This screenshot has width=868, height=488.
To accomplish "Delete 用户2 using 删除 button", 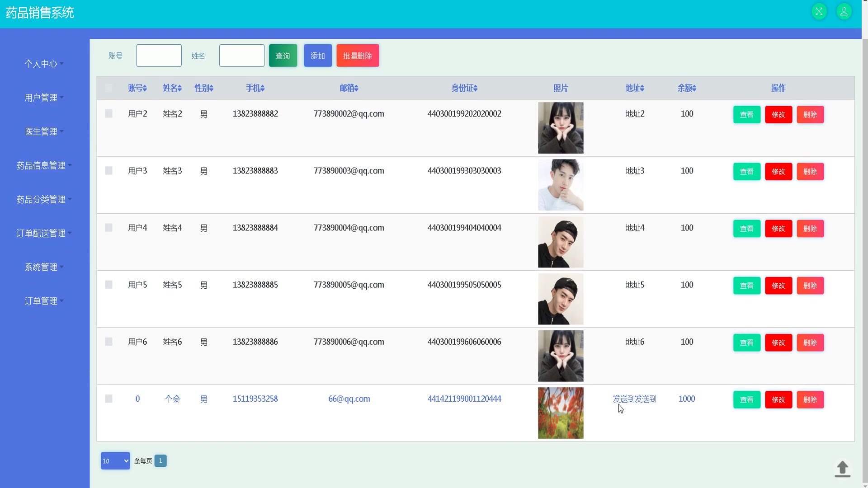I will coord(810,115).
